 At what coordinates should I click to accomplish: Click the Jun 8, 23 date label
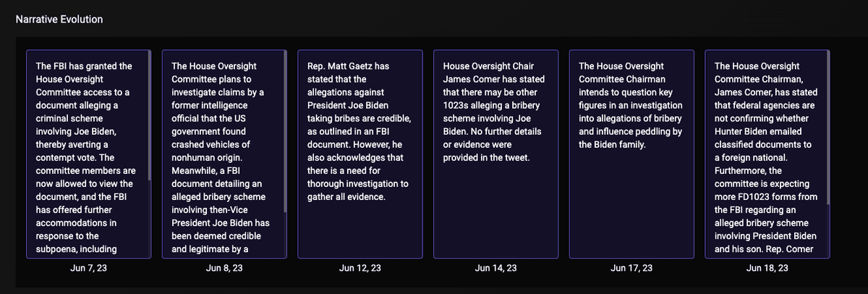(224, 268)
